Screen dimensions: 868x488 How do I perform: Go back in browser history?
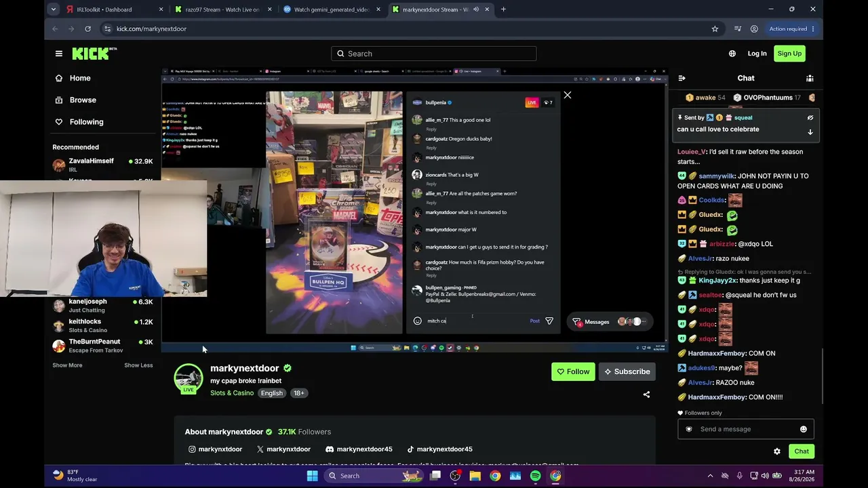pos(55,29)
